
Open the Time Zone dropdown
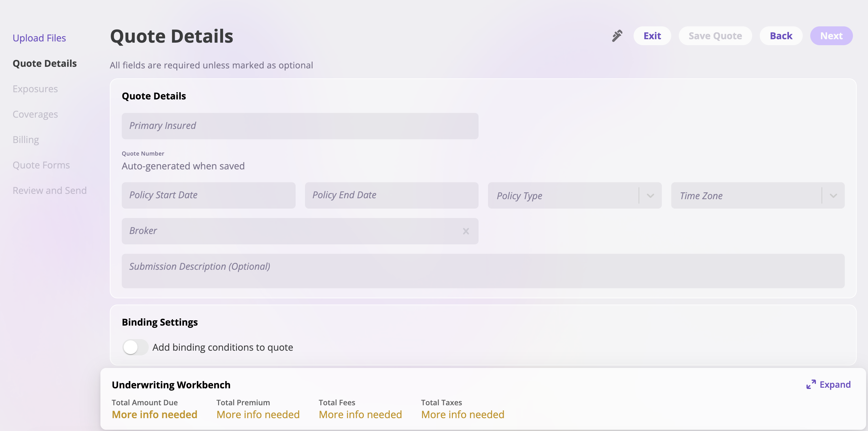833,196
